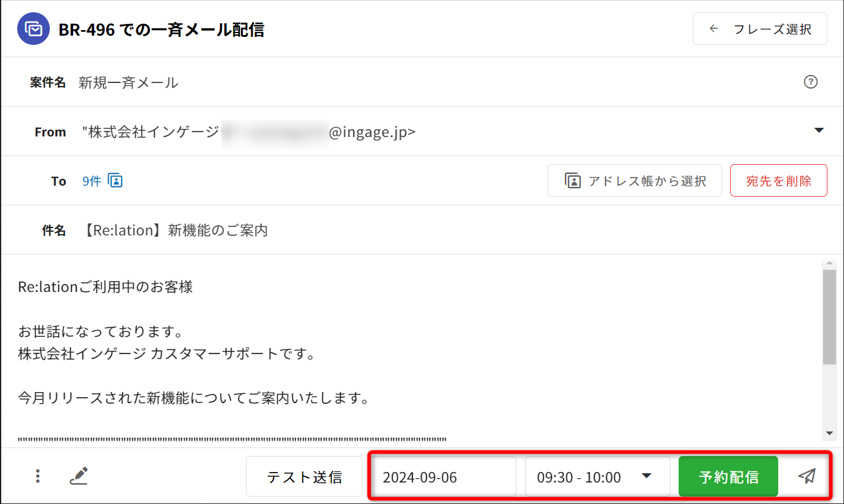The image size is (844, 504).
Task: Click the bulk mail icon beside the BR-496 title
Action: coord(34,29)
